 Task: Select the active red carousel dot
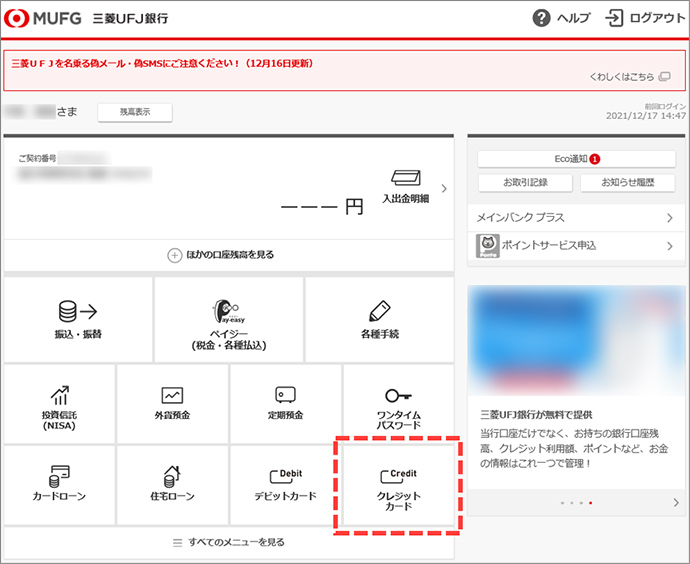click(591, 503)
